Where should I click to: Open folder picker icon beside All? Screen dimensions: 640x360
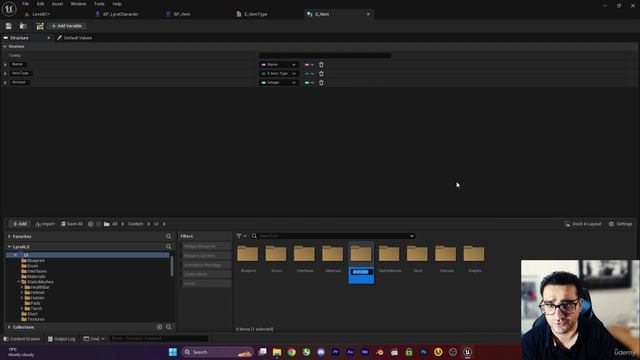[x=107, y=224]
